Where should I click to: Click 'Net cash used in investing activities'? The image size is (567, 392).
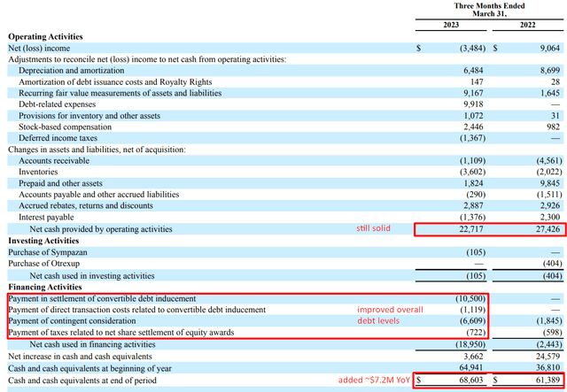[x=92, y=276]
